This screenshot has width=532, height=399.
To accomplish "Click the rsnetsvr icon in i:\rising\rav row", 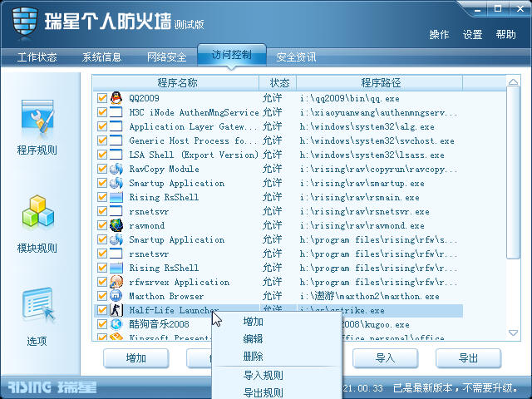I will [x=116, y=211].
